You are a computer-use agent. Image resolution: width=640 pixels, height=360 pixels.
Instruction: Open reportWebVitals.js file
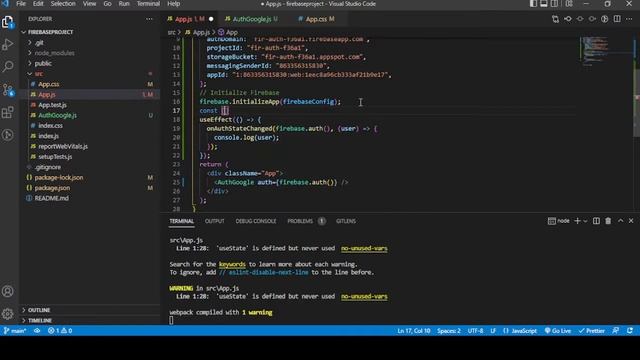coord(63,147)
